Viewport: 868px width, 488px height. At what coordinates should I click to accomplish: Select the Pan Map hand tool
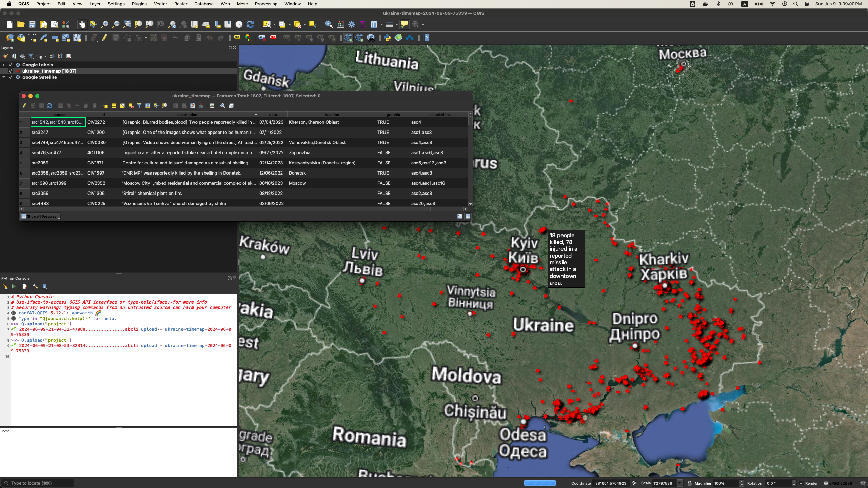[x=82, y=24]
